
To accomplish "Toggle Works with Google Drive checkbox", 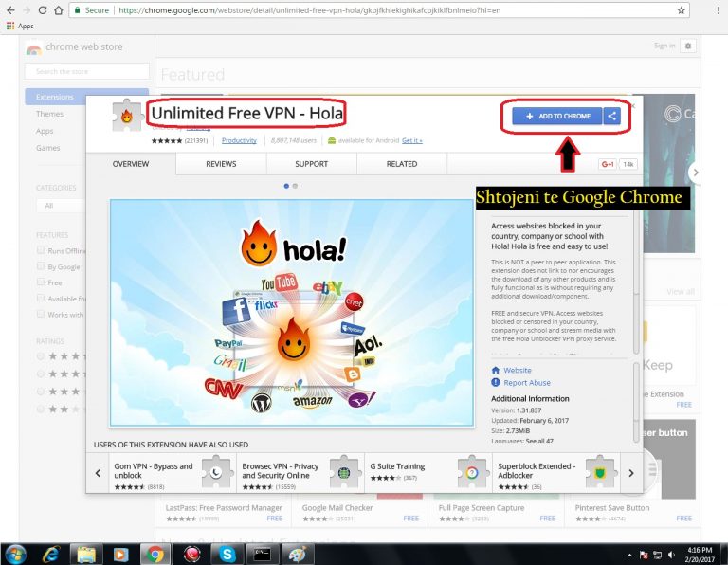I will 41,315.
